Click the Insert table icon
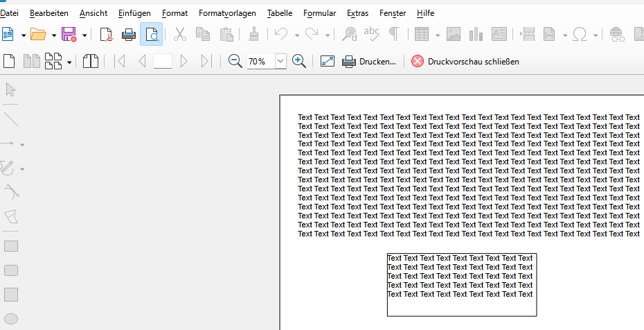 click(x=422, y=35)
